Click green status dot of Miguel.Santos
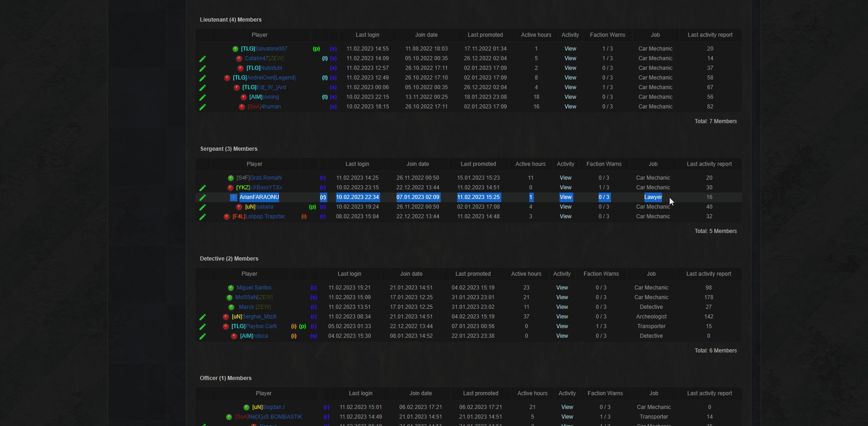 tap(231, 288)
